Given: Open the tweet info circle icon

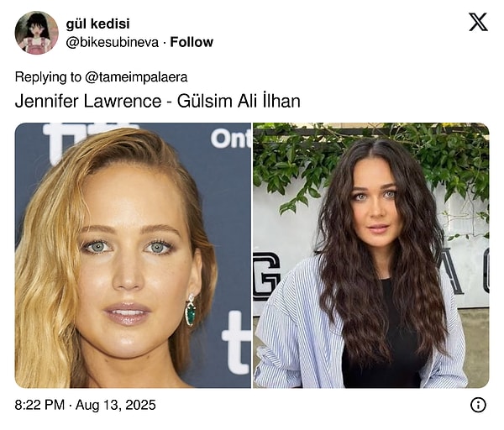Looking at the screenshot, I should tap(478, 405).
